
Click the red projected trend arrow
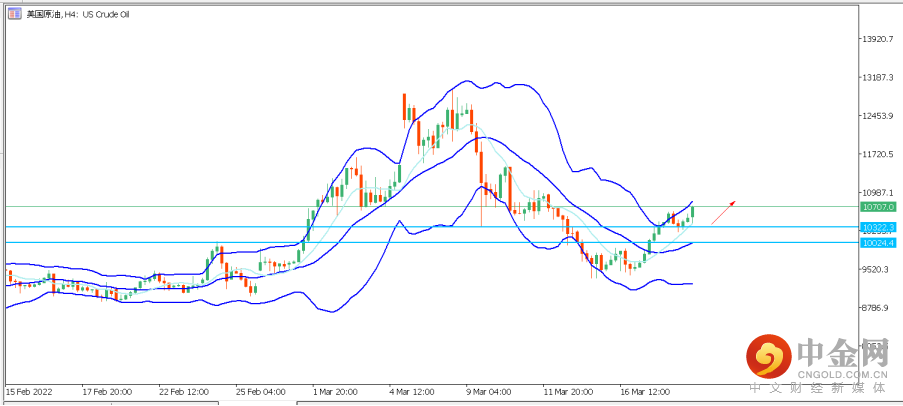(x=724, y=209)
